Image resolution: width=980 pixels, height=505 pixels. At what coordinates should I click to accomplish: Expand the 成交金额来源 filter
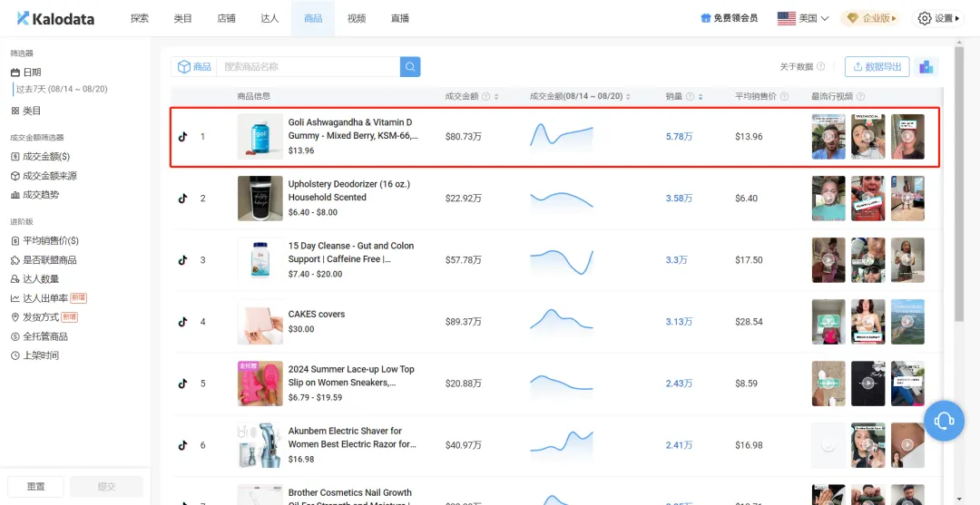point(44,176)
